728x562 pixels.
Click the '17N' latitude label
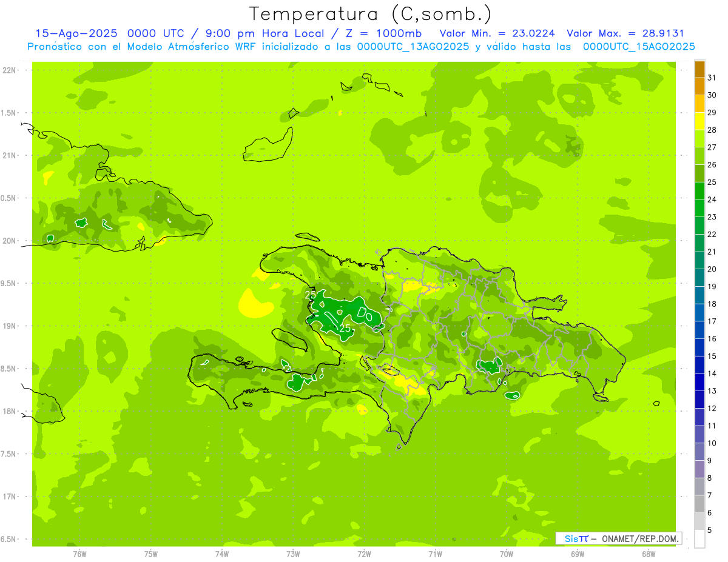coord(10,497)
